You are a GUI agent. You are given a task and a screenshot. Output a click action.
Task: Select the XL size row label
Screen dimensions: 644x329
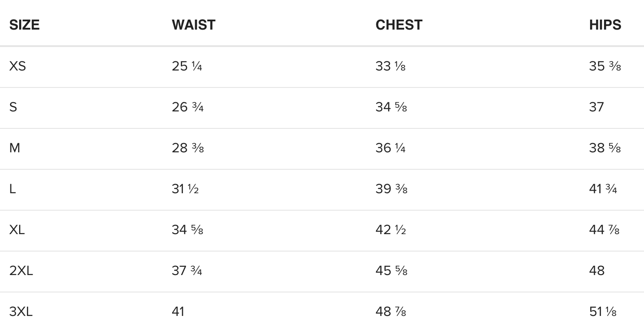(x=17, y=230)
